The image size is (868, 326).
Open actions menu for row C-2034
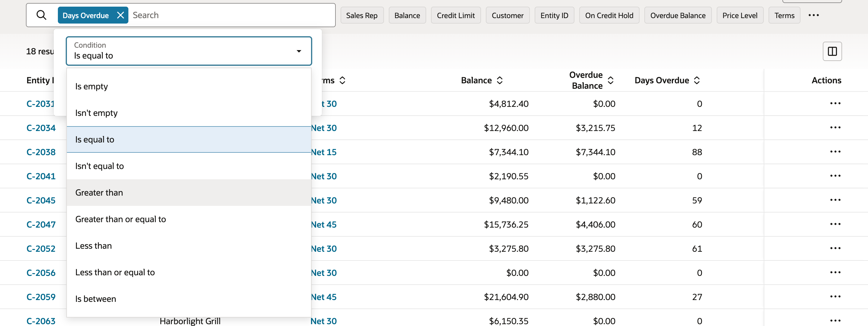point(835,128)
